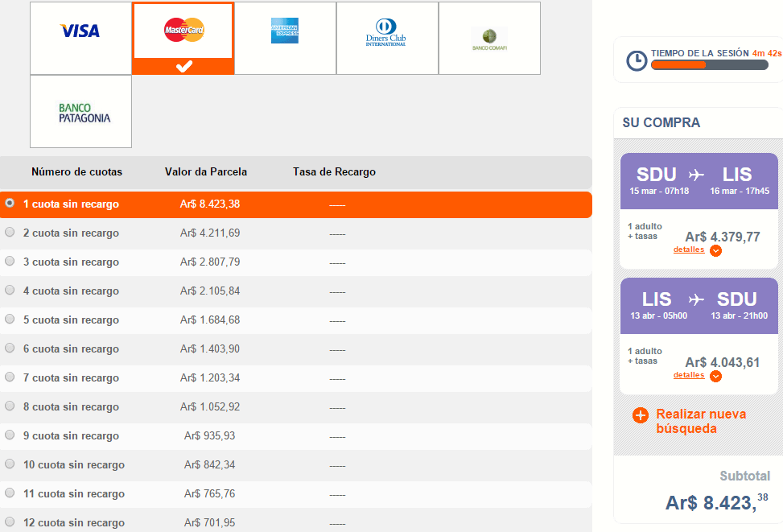This screenshot has height=532, width=783.
Task: Click the Tasa de Recargo column header
Action: point(334,172)
